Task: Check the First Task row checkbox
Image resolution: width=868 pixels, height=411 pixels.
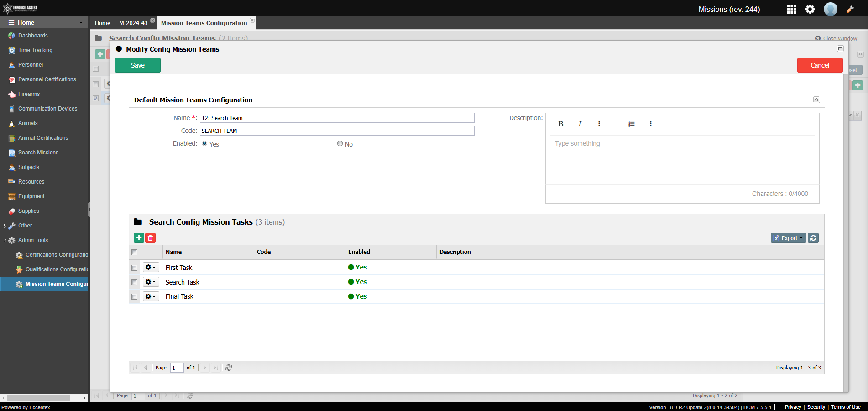Action: (134, 268)
